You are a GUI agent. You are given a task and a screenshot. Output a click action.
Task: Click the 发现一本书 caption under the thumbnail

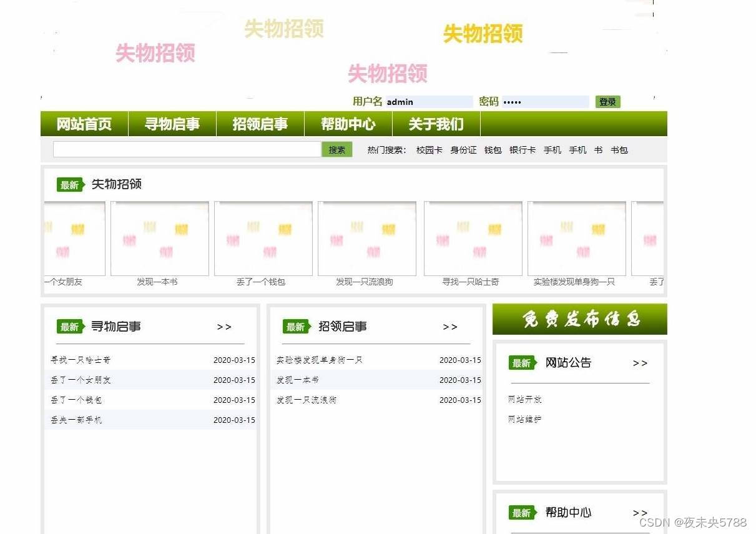(x=157, y=282)
